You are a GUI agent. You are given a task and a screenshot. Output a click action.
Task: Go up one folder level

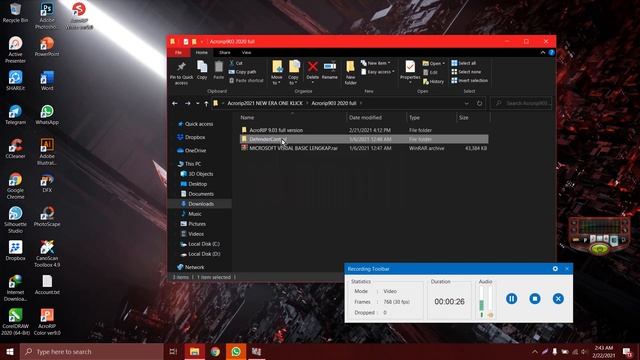tap(206, 104)
